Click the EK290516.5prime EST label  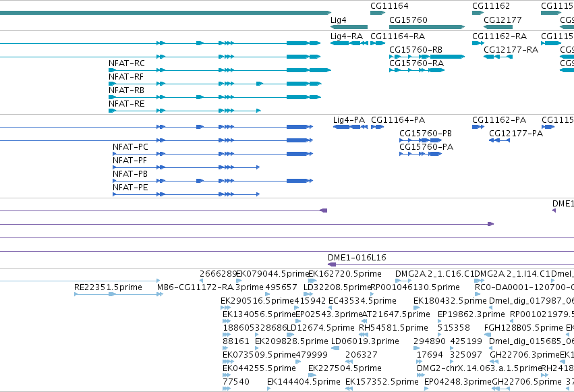(258, 301)
